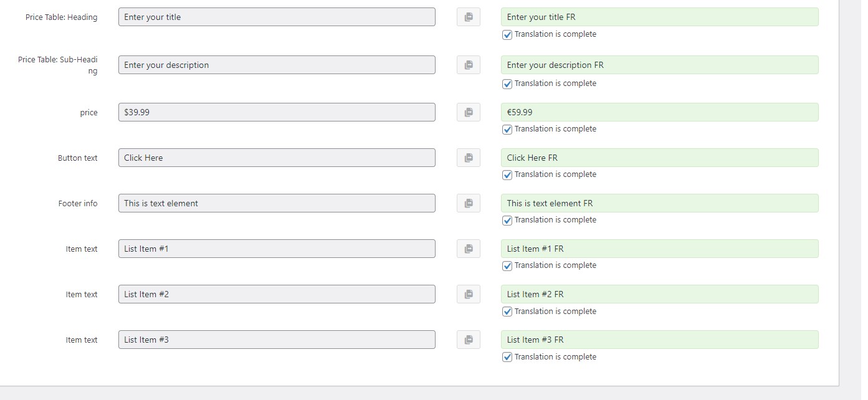Copy original for List Item #2 row
Viewport: 868px width, 400px height.
tap(469, 294)
